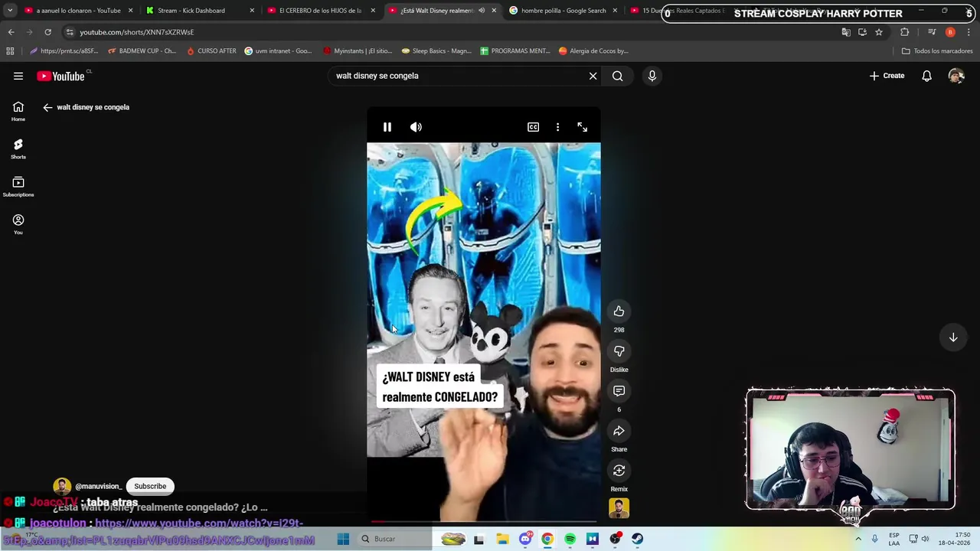The image size is (980, 551).
Task: Like this Short
Action: (x=619, y=311)
